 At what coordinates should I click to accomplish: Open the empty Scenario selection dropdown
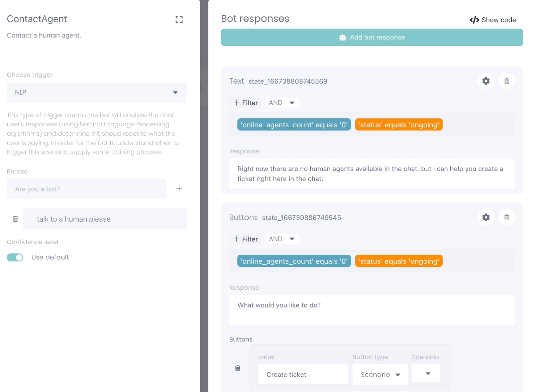point(426,374)
